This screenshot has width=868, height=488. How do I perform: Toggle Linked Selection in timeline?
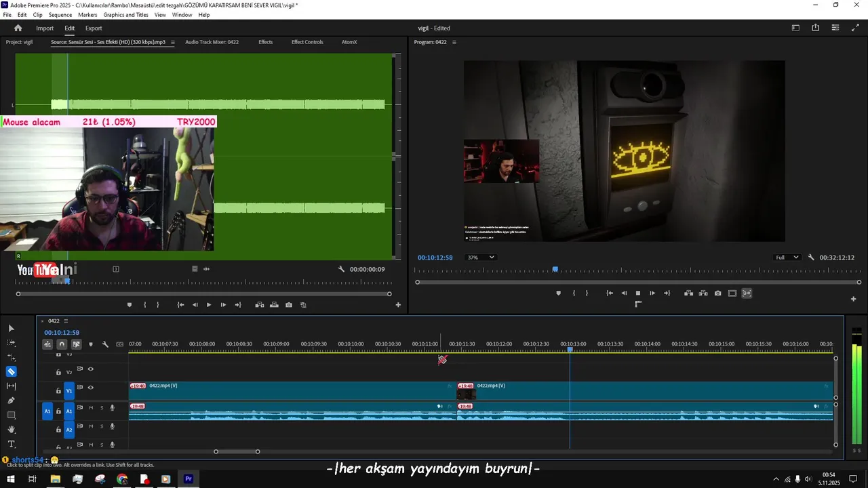(76, 344)
